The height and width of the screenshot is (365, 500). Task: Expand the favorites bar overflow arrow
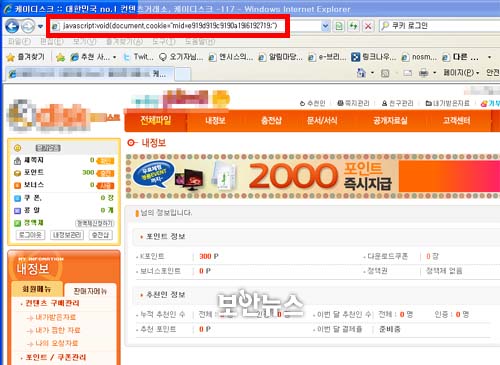(x=489, y=57)
